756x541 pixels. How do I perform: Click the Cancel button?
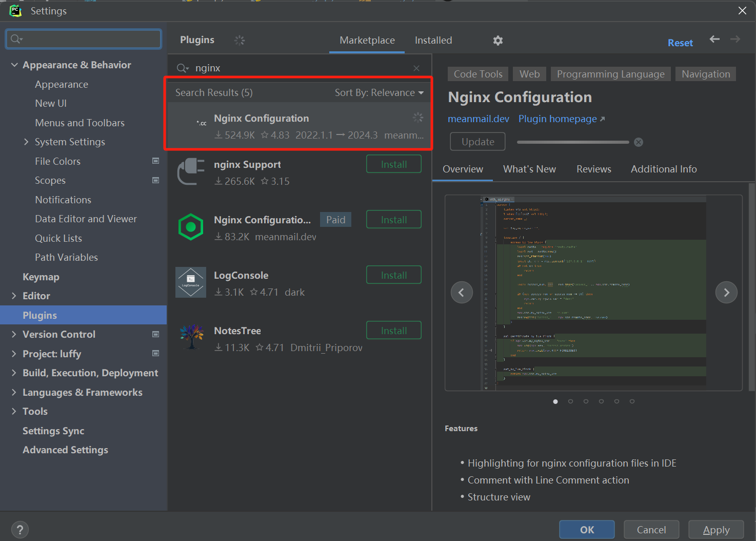(x=651, y=530)
